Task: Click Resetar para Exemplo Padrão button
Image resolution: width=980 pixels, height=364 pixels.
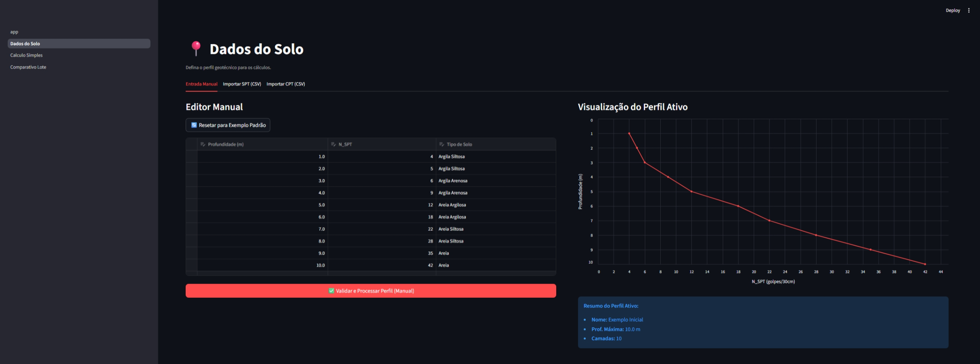Action: [x=228, y=125]
